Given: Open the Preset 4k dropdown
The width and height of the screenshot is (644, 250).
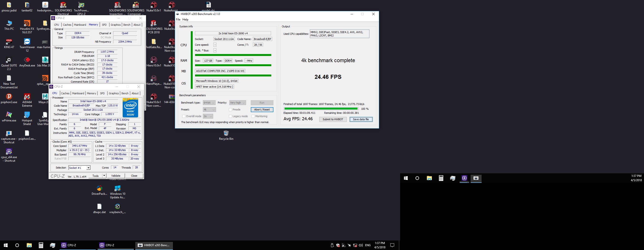Looking at the screenshot, I should (209, 110).
